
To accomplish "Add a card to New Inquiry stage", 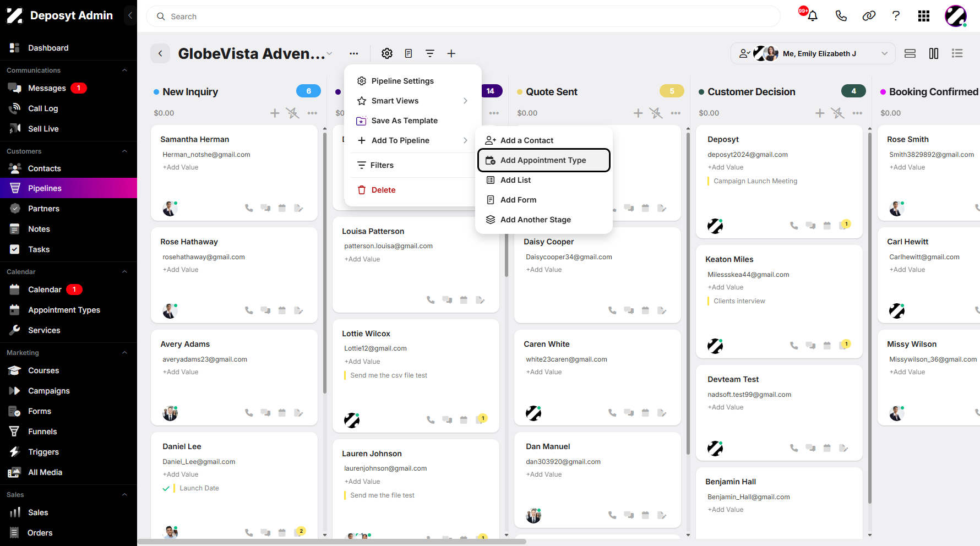I will point(275,113).
